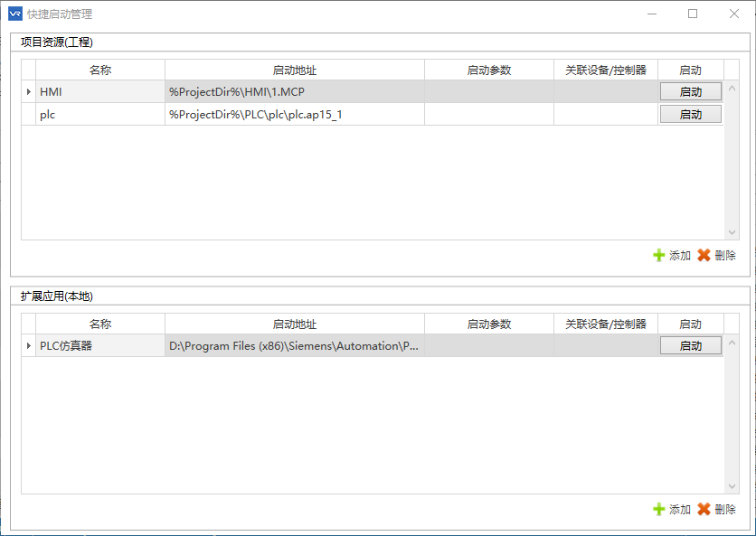Select the plc.ap15_1 launch address cell

295,114
